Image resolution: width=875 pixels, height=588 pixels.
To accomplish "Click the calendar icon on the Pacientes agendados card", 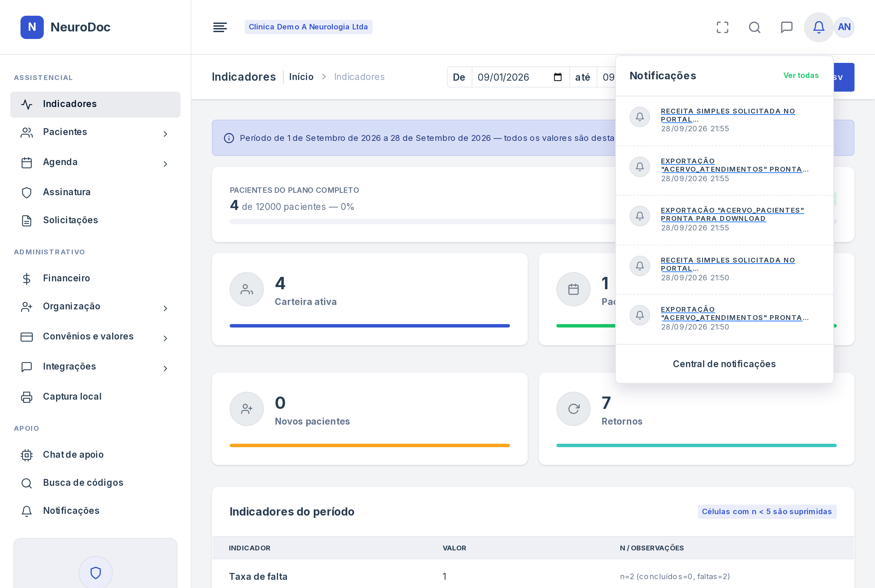I will click(573, 289).
